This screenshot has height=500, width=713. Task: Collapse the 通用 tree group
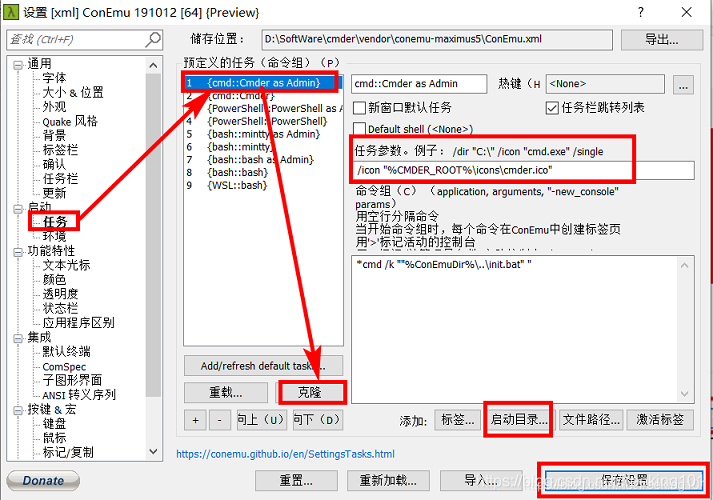[18, 65]
